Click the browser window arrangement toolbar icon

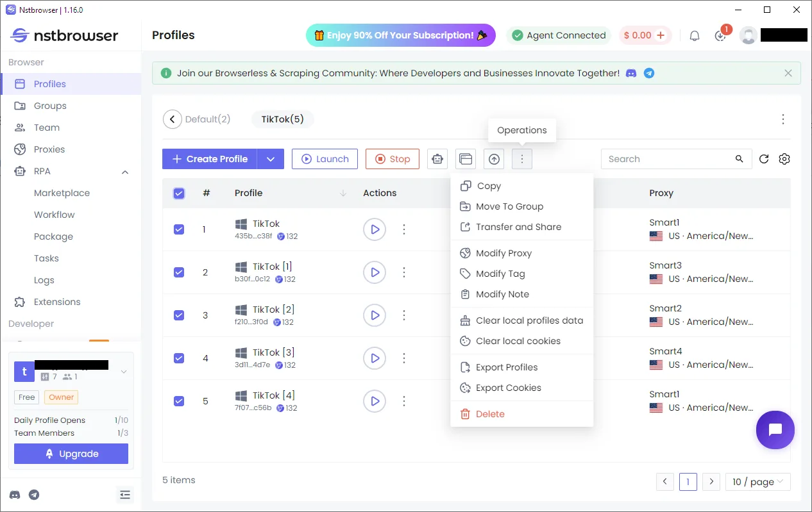pyautogui.click(x=466, y=159)
